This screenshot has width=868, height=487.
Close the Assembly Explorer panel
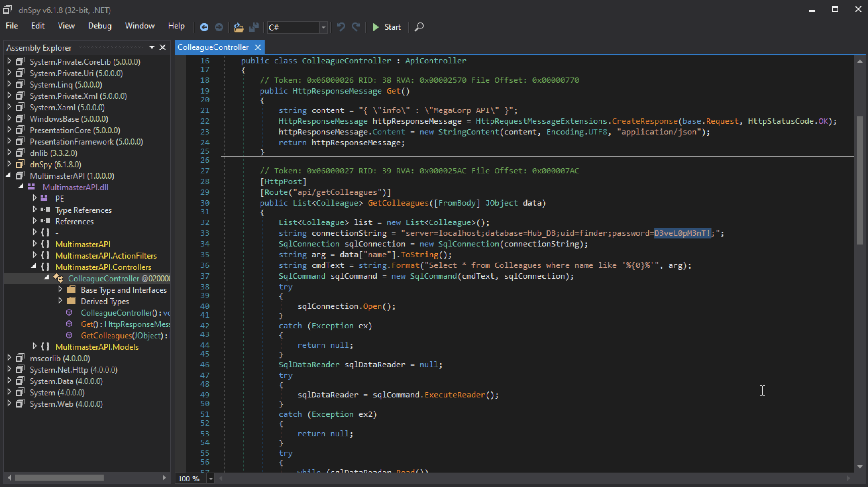(x=163, y=48)
